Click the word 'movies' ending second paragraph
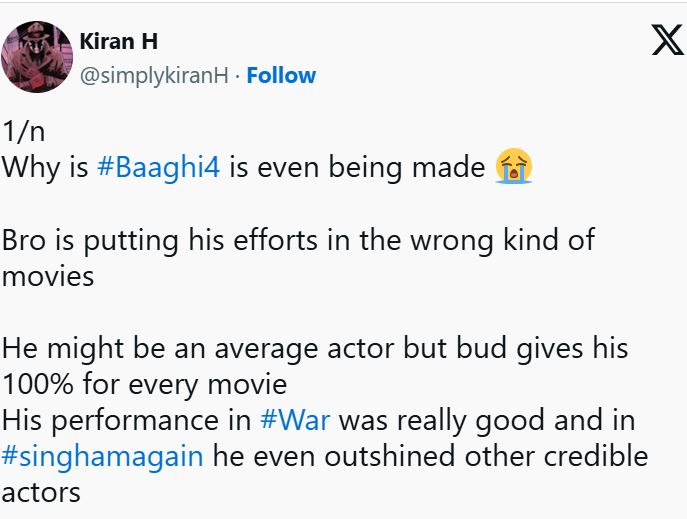Image resolution: width=687 pixels, height=519 pixels. click(48, 276)
